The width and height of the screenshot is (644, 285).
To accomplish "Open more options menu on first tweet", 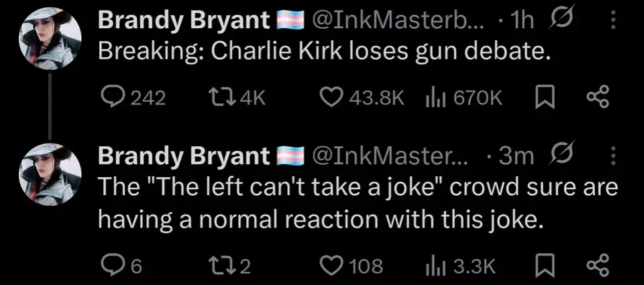I will tap(612, 22).
